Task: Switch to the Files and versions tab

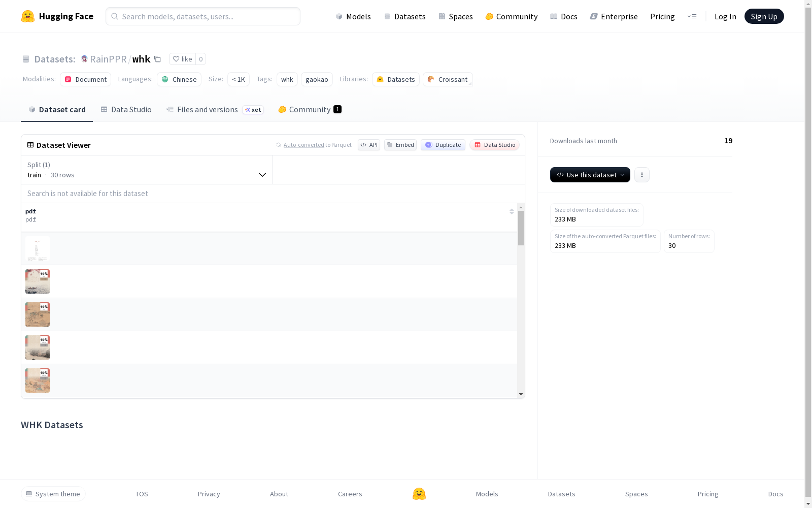Action: pos(215,109)
